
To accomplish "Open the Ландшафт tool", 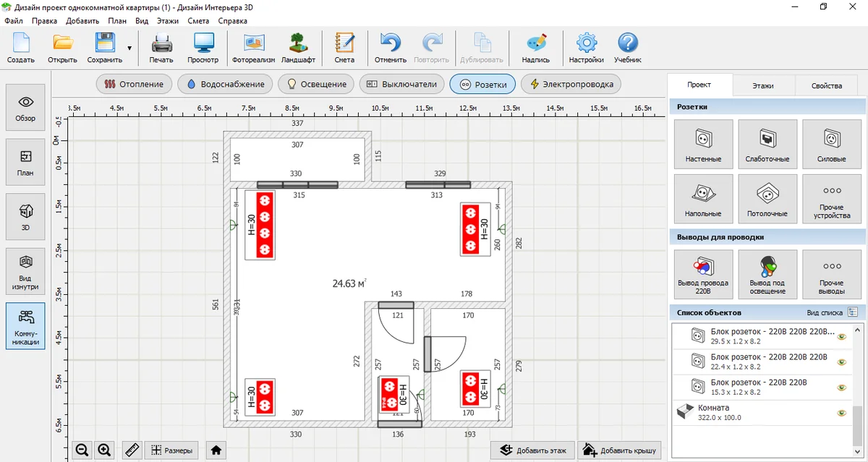I will [298, 48].
